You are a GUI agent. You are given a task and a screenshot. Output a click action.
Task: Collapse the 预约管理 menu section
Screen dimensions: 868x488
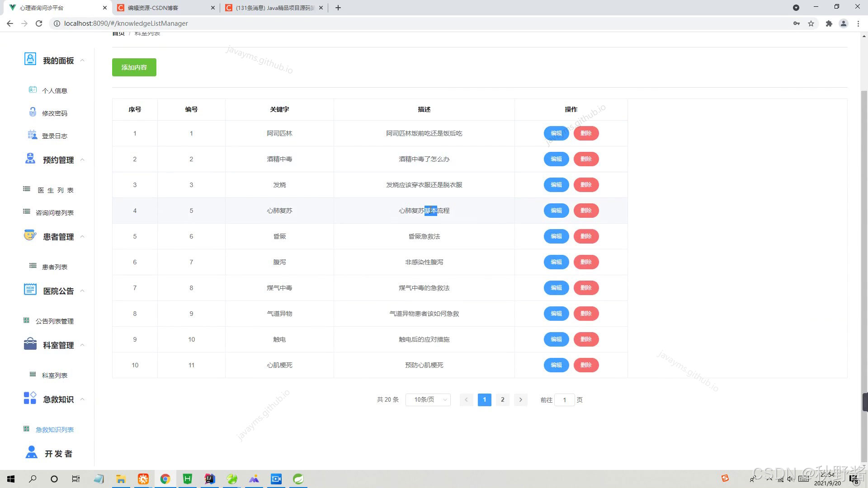tap(82, 160)
